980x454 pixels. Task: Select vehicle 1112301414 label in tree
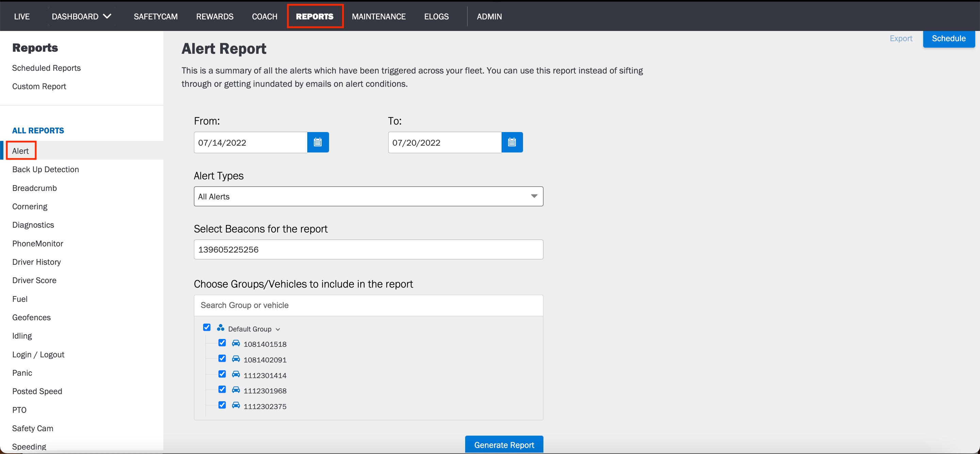(x=265, y=375)
